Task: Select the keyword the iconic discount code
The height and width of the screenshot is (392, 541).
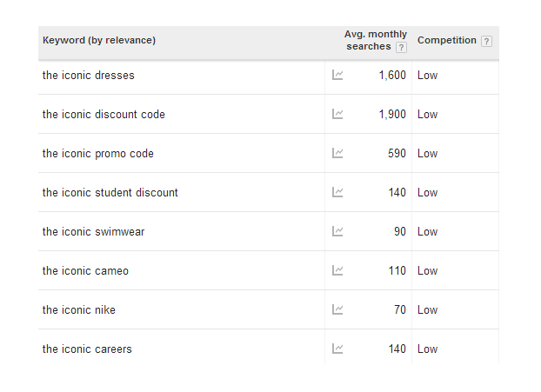Action: coord(104,114)
